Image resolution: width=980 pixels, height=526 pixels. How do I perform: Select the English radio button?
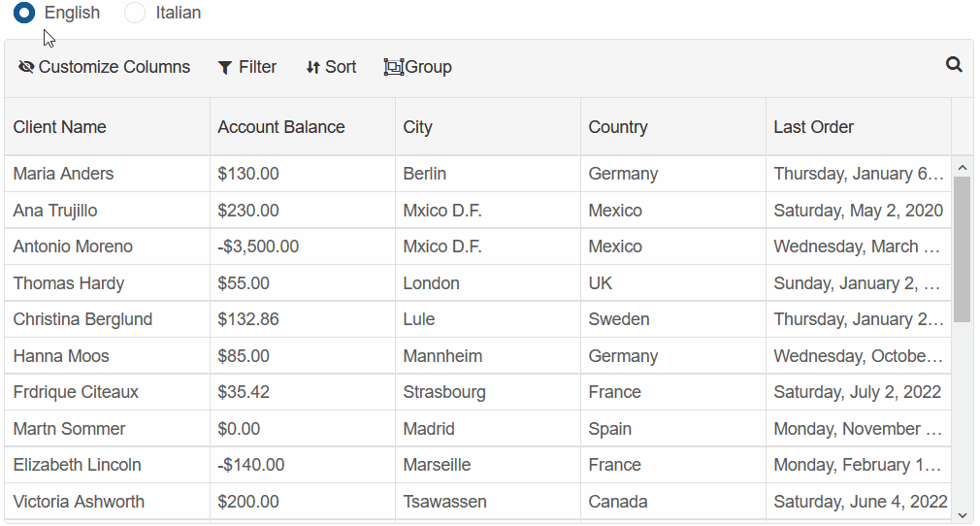click(x=24, y=13)
